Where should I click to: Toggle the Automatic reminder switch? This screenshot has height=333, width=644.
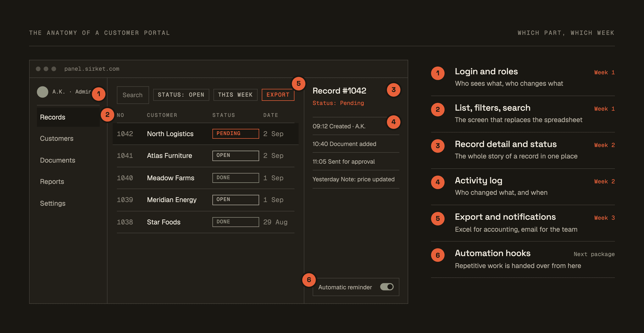point(387,287)
